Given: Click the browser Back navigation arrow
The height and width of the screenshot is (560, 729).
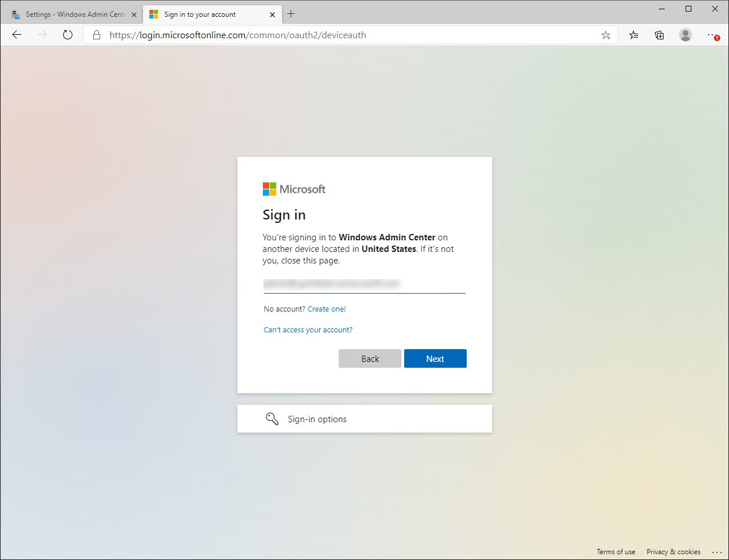Looking at the screenshot, I should coord(16,35).
